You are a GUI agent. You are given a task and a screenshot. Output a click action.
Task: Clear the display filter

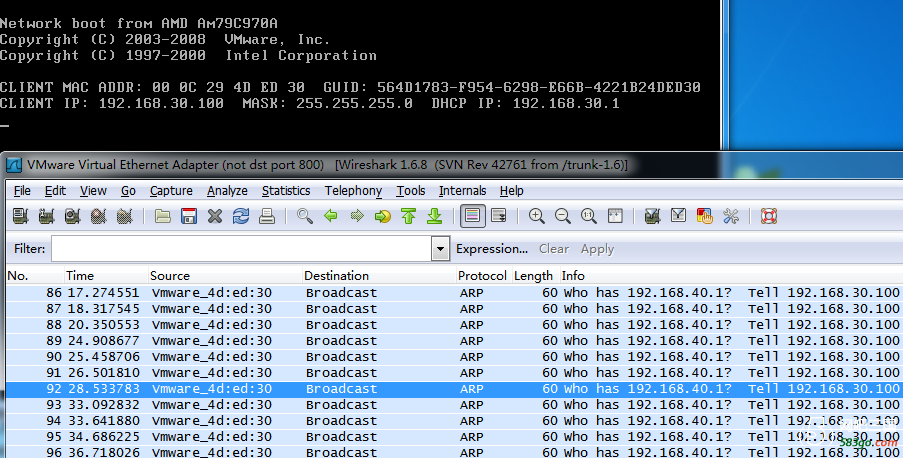[x=554, y=249]
